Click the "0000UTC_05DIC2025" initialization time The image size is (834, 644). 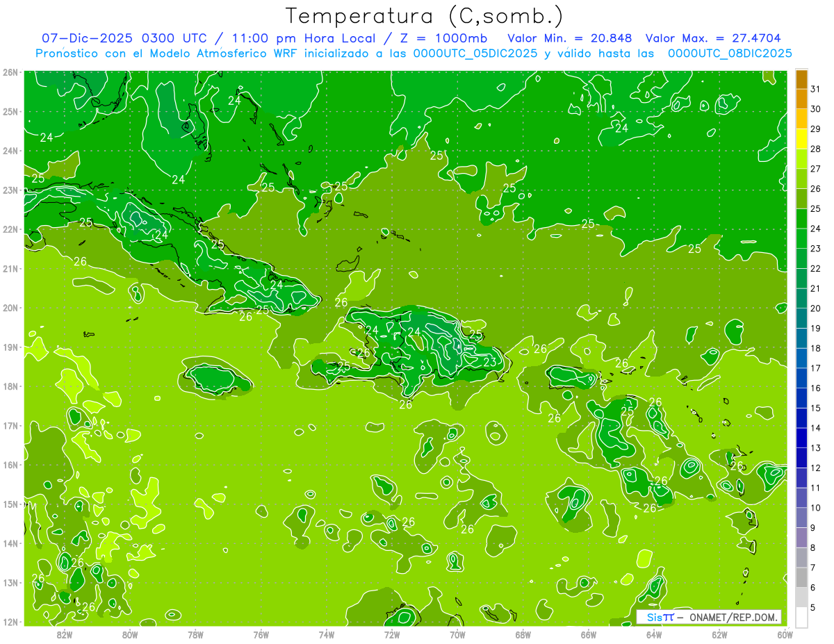pos(475,53)
